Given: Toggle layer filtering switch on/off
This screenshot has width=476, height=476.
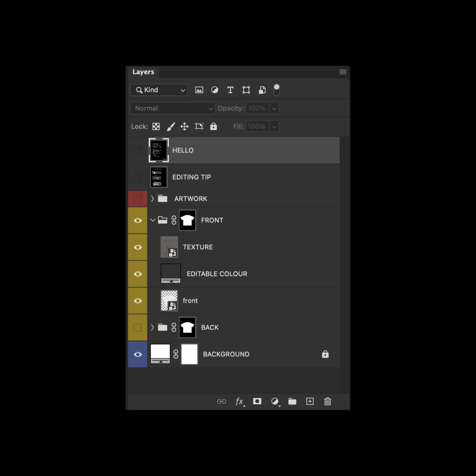Looking at the screenshot, I should click(277, 90).
